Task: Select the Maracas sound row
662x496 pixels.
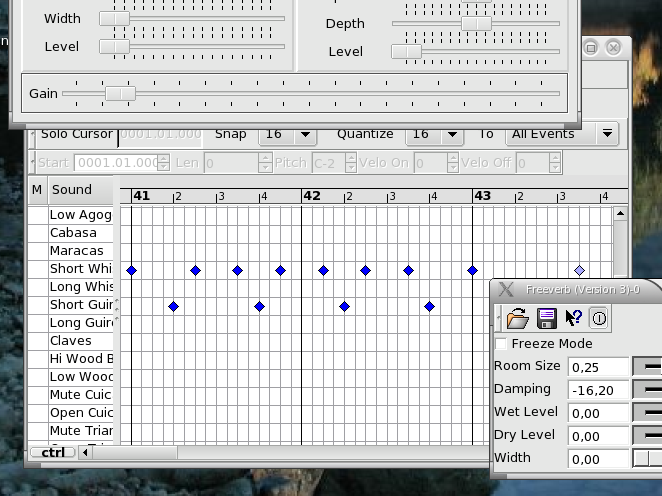Action: coord(81,251)
